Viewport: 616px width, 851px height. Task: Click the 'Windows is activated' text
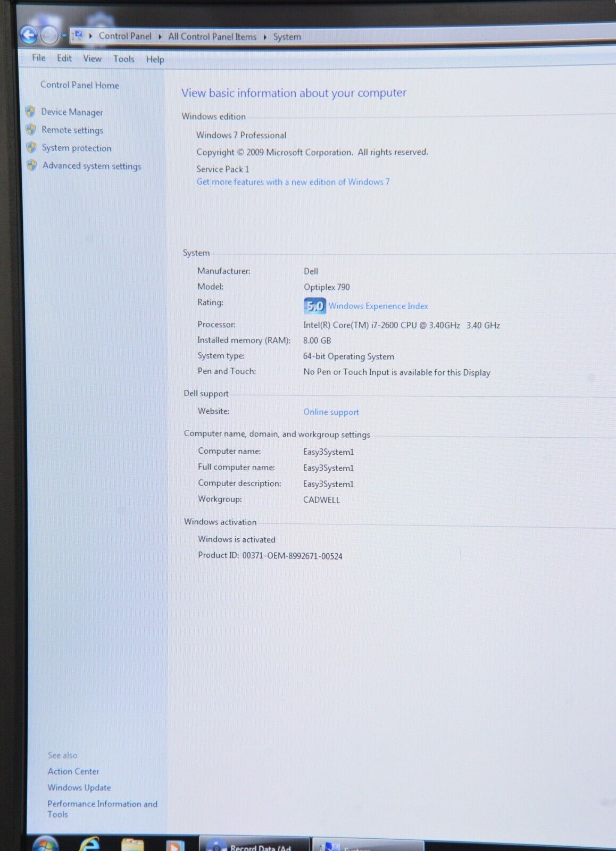(x=237, y=539)
